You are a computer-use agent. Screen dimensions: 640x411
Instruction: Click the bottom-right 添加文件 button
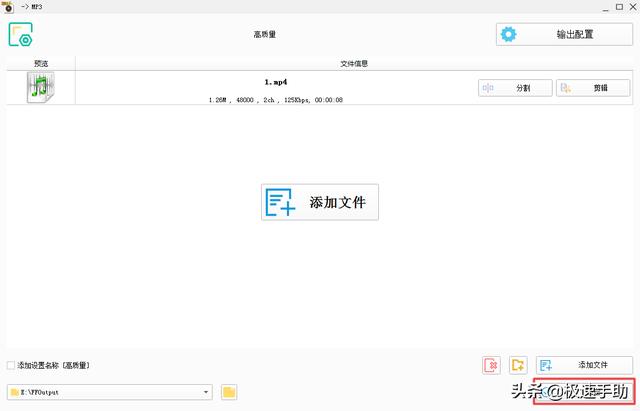584,365
